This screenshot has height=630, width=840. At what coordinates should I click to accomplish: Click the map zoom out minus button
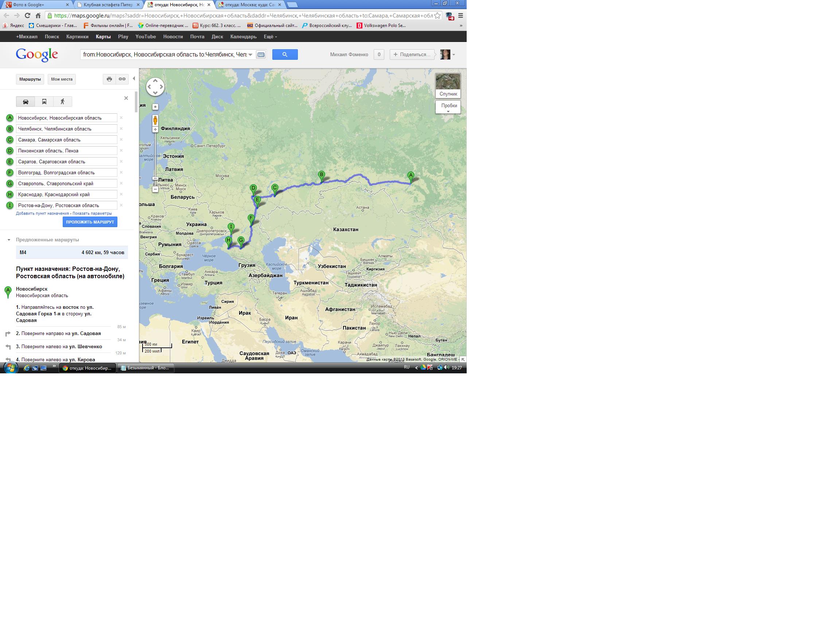[155, 189]
